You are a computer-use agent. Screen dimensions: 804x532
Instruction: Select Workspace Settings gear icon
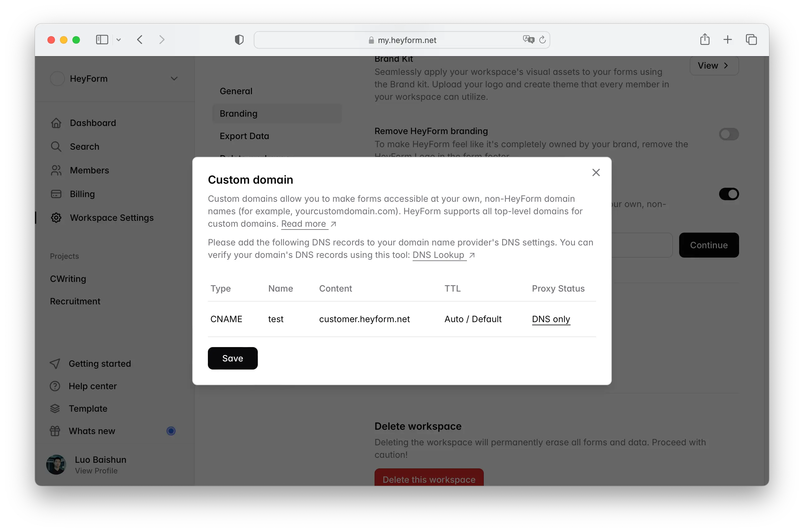(x=56, y=217)
